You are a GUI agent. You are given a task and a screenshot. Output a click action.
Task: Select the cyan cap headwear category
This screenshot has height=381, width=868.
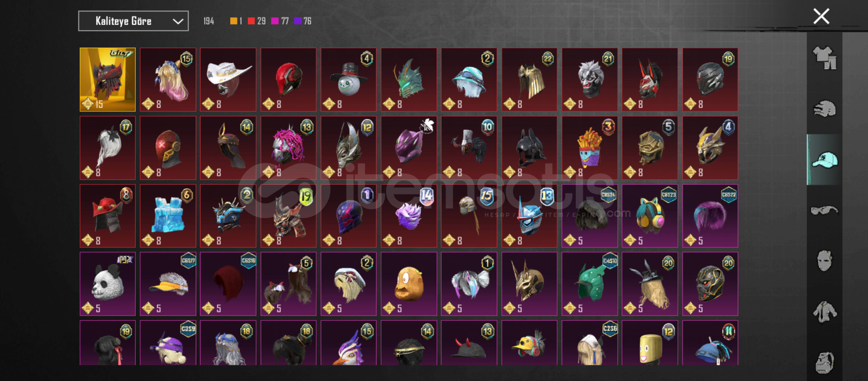825,160
